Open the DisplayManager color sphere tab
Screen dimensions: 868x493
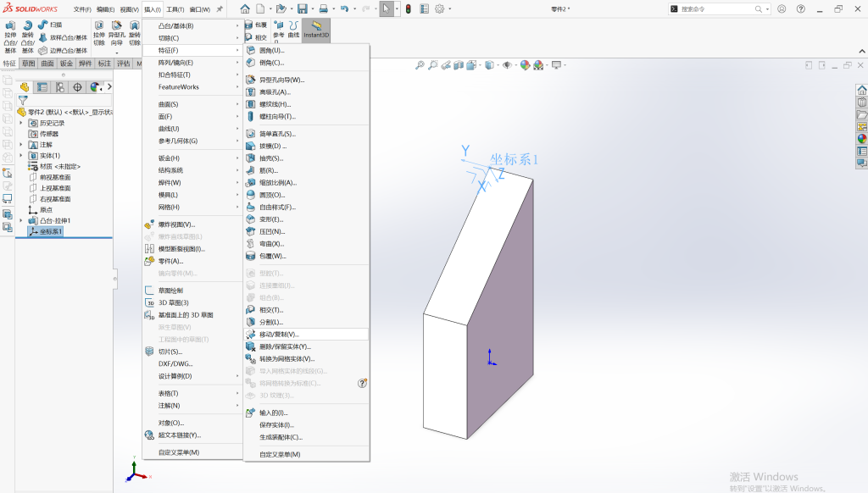click(95, 87)
